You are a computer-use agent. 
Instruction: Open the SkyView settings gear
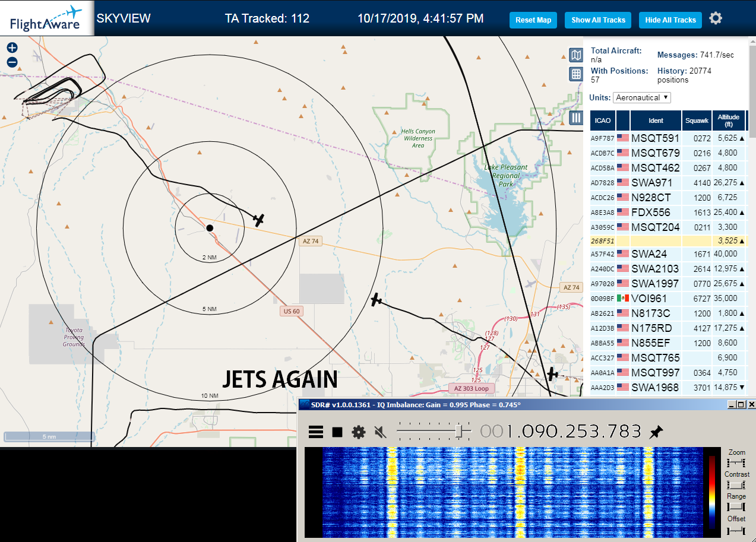(x=716, y=18)
